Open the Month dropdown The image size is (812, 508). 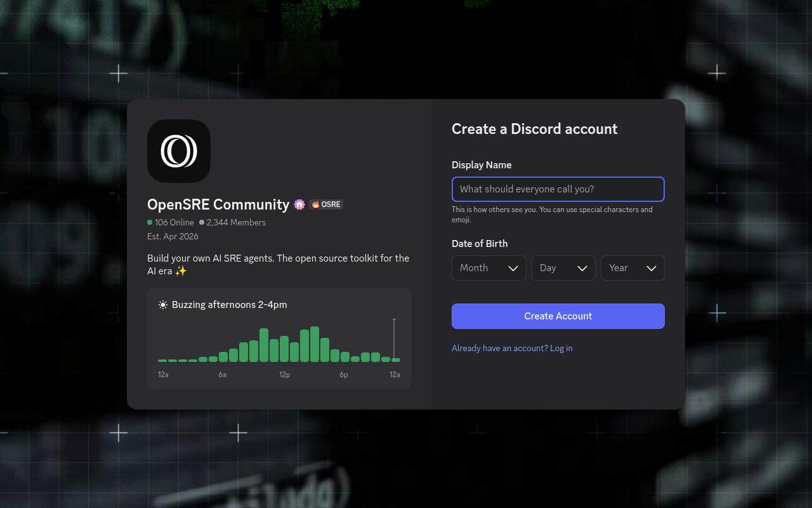coord(488,268)
